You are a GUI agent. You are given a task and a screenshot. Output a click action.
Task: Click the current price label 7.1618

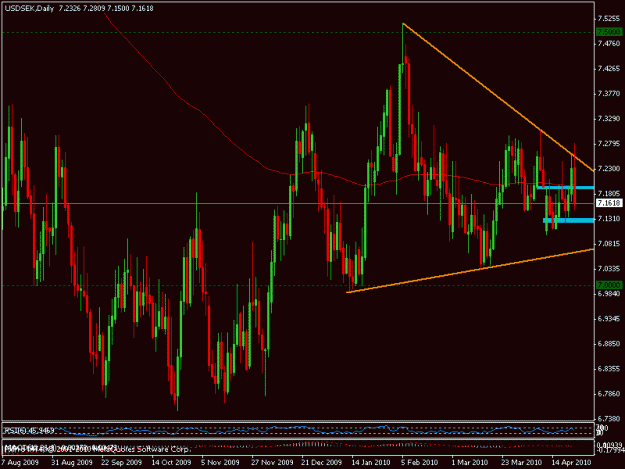pyautogui.click(x=609, y=203)
